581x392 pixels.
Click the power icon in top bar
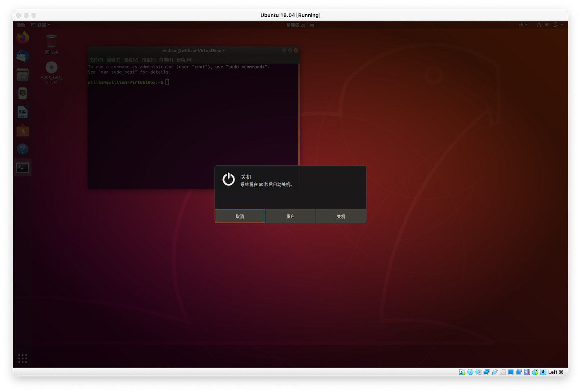click(x=555, y=25)
